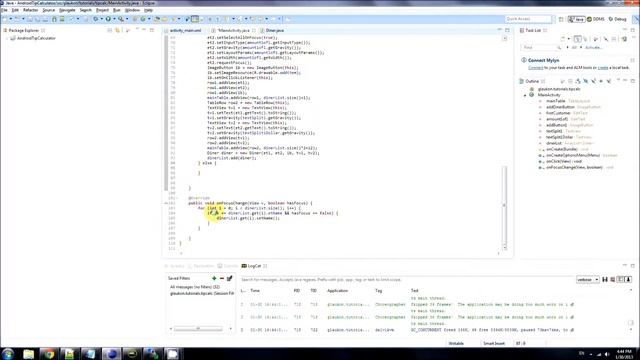Open File Explorer from the taskbar
Image resolution: width=640 pixels, height=360 pixels.
(29, 353)
